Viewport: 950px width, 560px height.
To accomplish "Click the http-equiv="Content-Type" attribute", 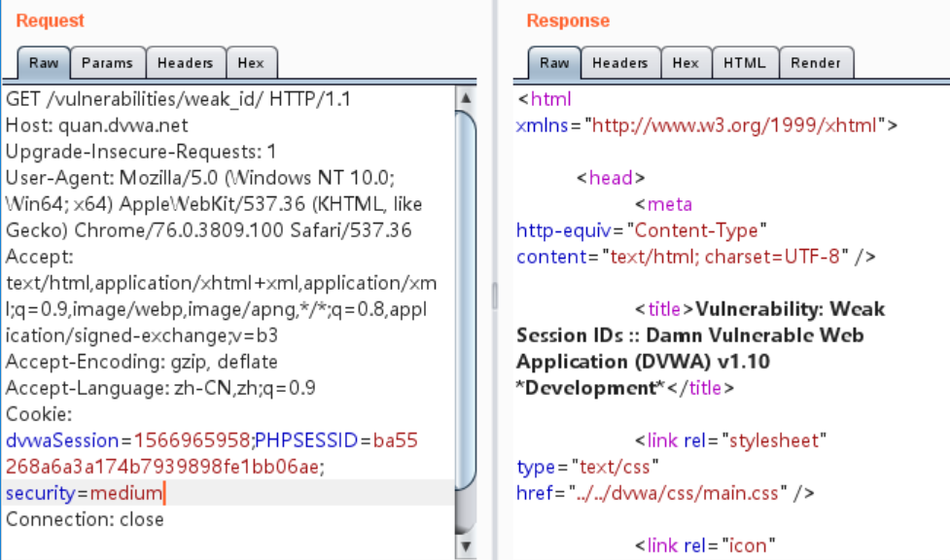I will pyautogui.click(x=641, y=230).
